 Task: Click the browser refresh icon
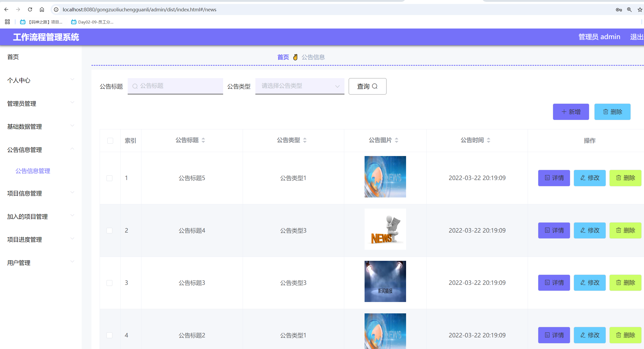[30, 9]
